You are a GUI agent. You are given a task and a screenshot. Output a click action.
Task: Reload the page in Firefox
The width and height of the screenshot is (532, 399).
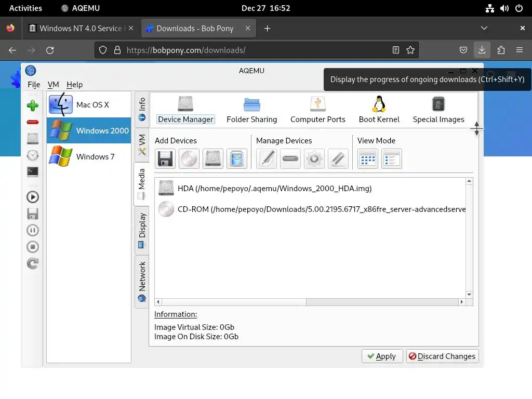pyautogui.click(x=50, y=50)
